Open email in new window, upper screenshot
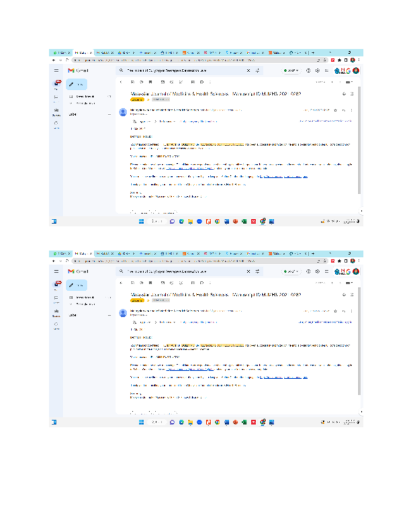This screenshot has height=532, width=411. 352,94
